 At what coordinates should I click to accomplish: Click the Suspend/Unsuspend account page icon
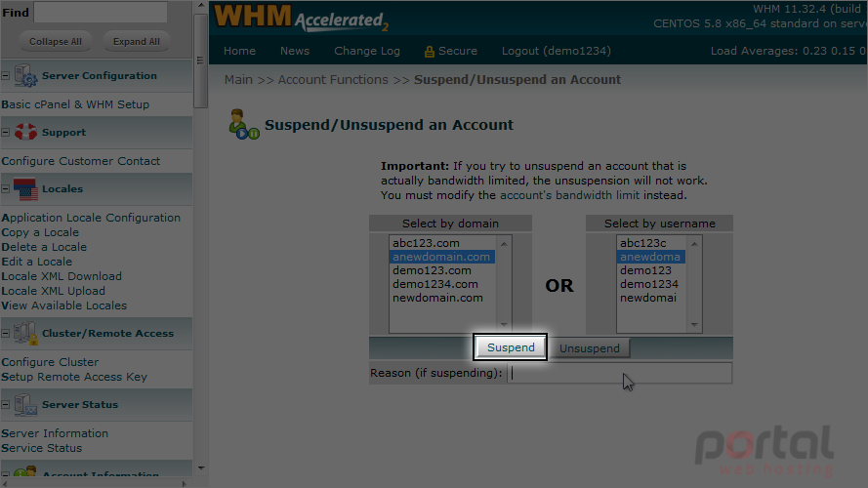(x=243, y=125)
